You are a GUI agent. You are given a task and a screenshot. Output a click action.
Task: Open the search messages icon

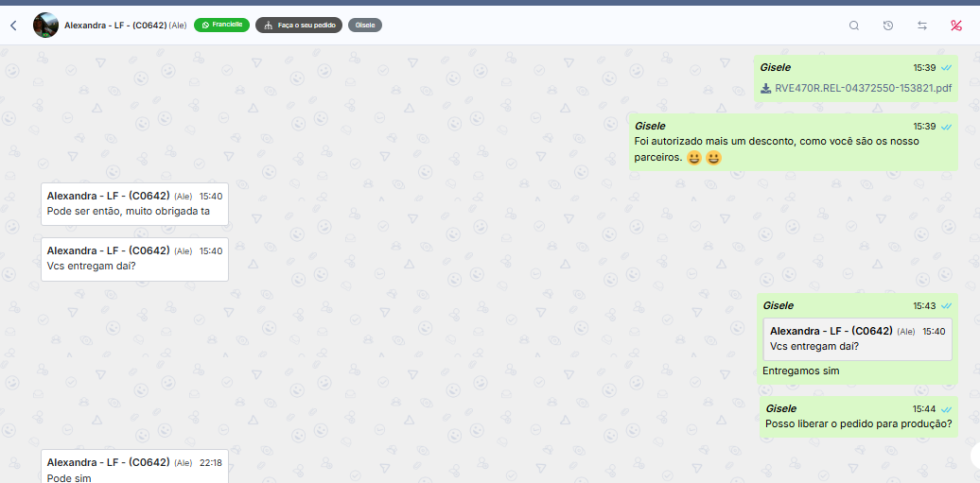click(x=854, y=26)
